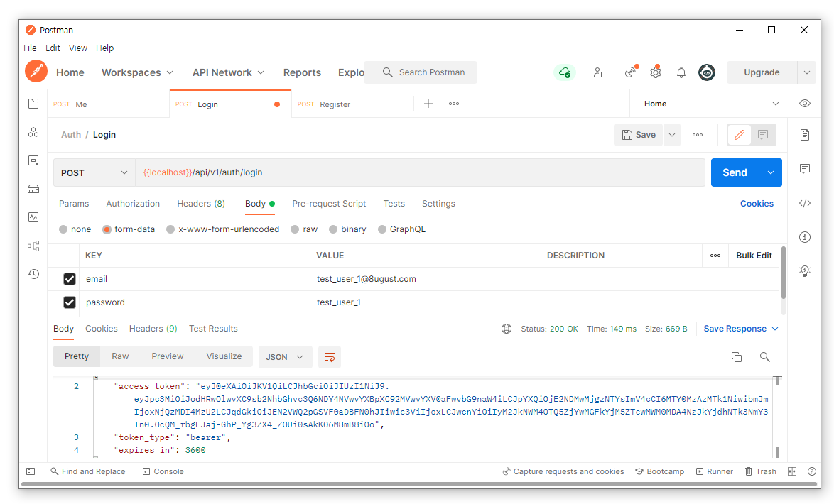
Task: Open the notifications bell
Action: (x=681, y=72)
